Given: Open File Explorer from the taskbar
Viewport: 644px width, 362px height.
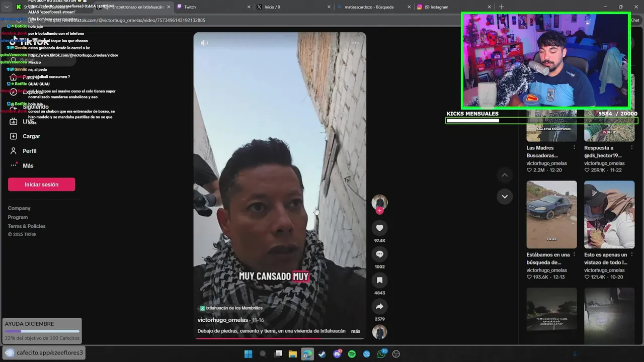Looking at the screenshot, I should click(292, 354).
